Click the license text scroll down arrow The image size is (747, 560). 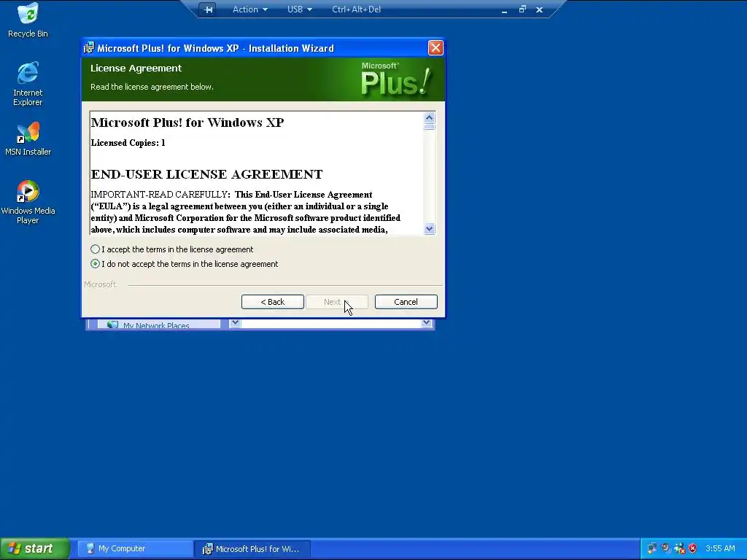(x=429, y=229)
